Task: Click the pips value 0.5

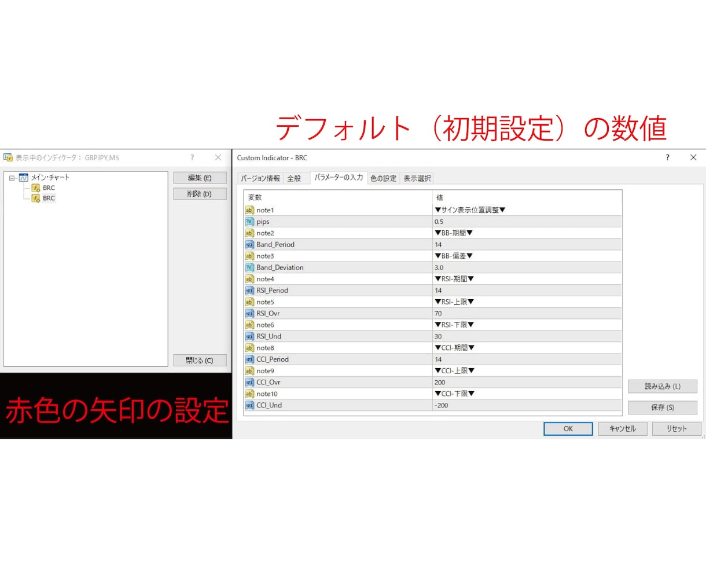Action: point(439,222)
